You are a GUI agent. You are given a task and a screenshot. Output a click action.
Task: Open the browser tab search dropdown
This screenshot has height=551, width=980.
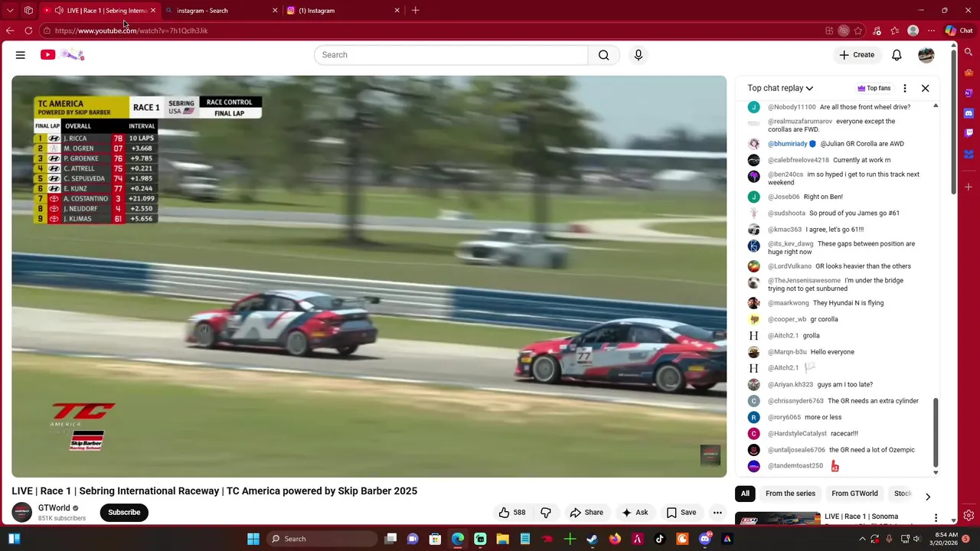(x=10, y=11)
